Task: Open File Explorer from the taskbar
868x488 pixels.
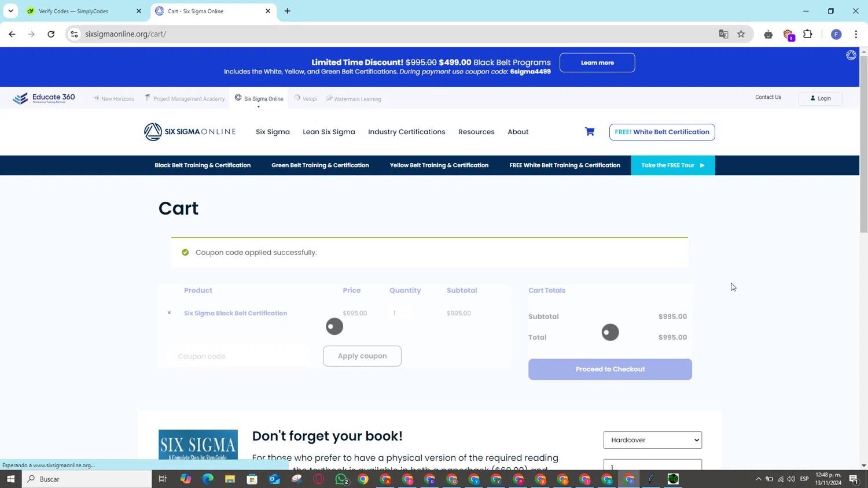Action: [230, 479]
